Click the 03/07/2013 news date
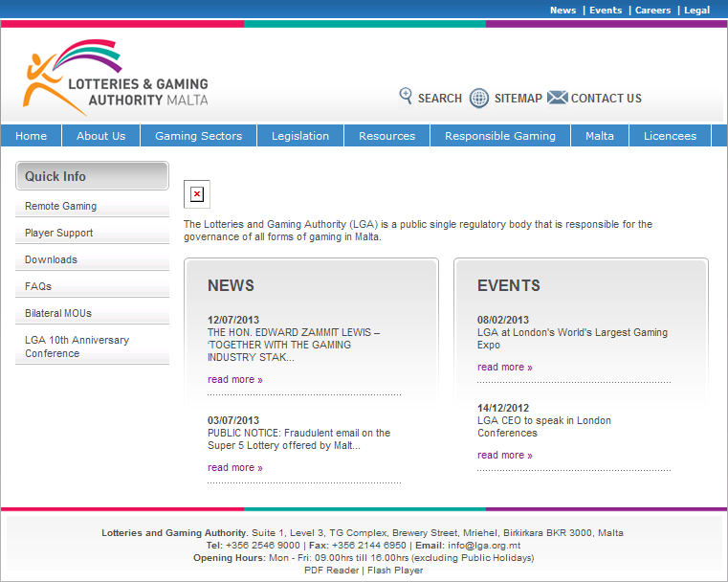 233,420
